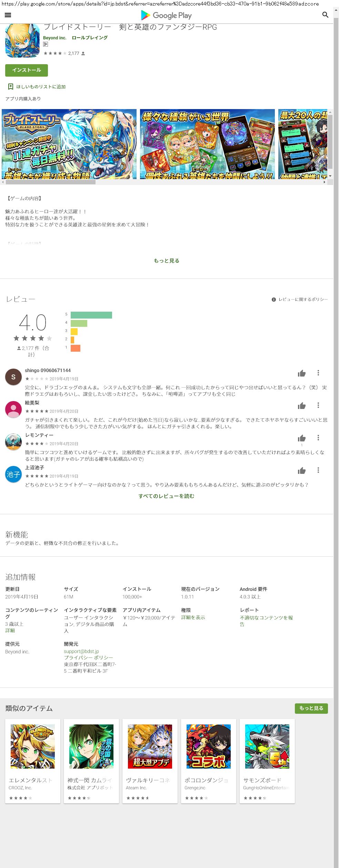Open the hamburger menu
Viewport: 339px width, 868px height.
[x=8, y=15]
